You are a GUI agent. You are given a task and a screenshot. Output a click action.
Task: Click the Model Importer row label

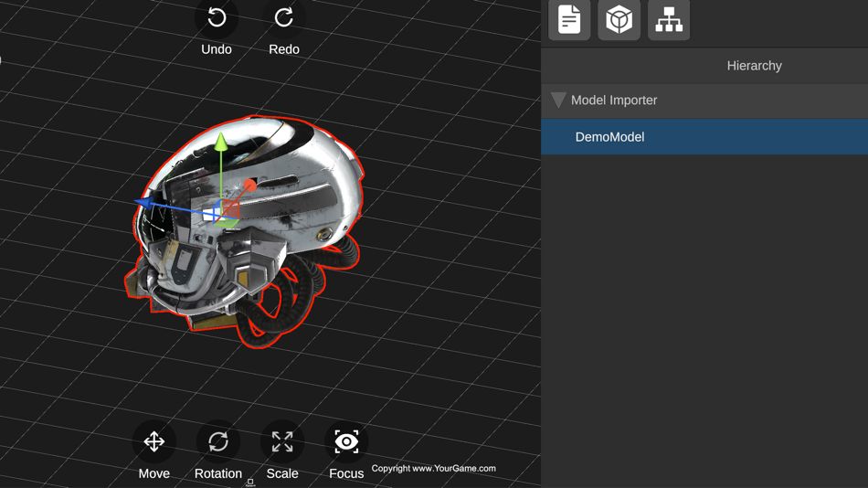click(614, 101)
